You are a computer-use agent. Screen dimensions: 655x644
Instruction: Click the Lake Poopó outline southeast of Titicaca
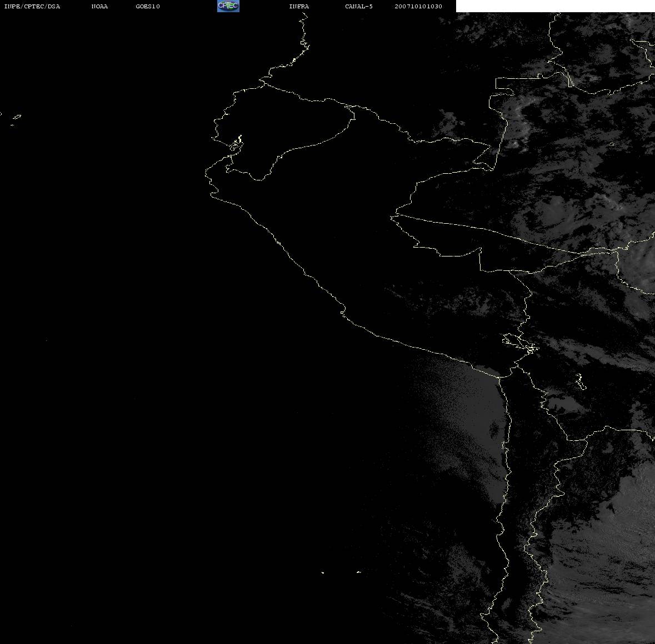[x=581, y=382]
